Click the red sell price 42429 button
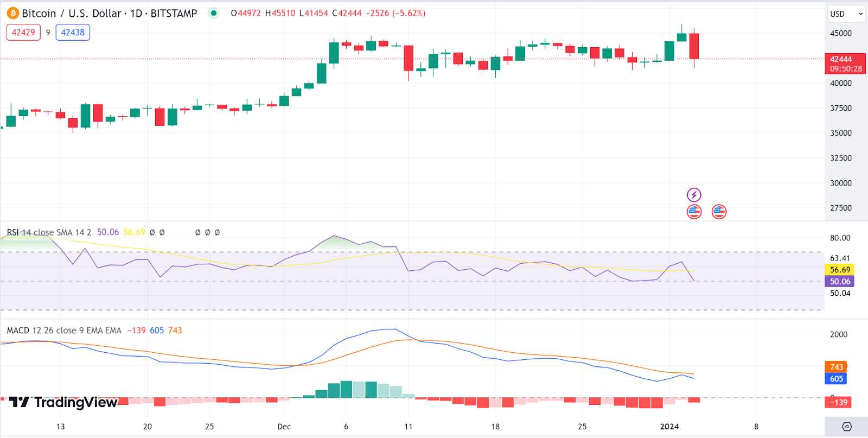The image size is (868, 438). pos(23,33)
